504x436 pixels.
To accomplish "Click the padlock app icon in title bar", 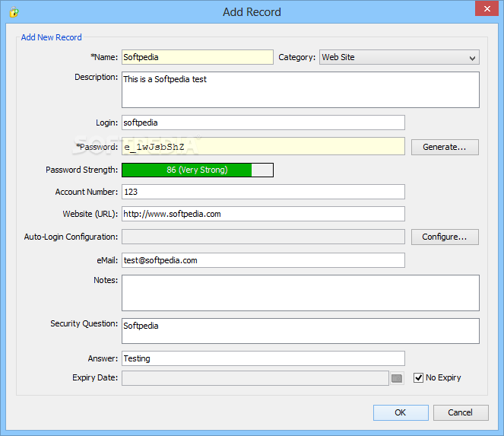I will [14, 12].
